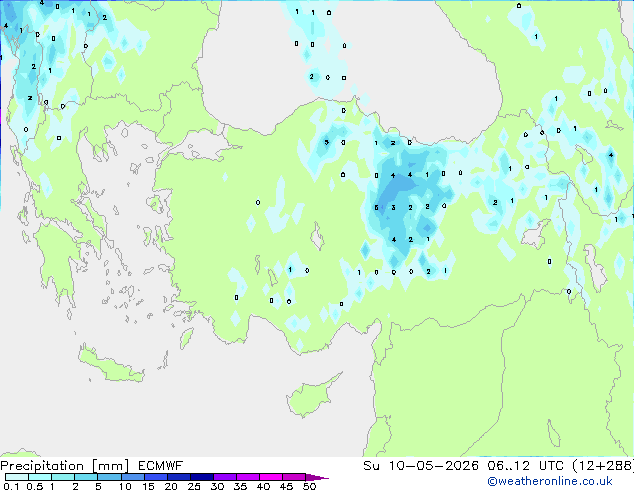Click the 0.5–1 mm legend color swatch
Screen dimensions: 634x490
40,477
